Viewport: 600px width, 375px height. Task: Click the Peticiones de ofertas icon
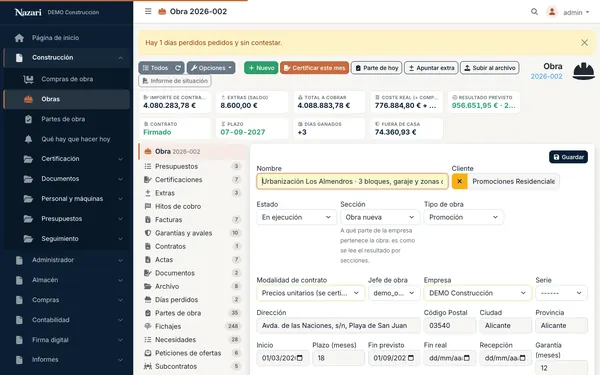(148, 353)
